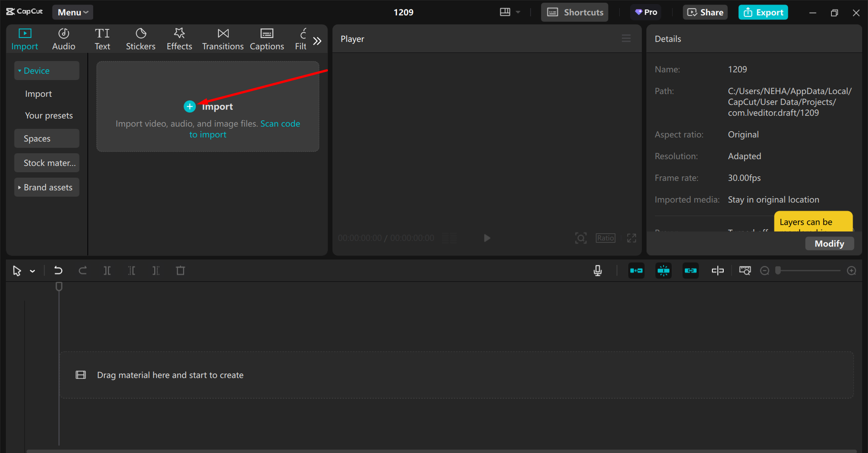The image size is (868, 453).
Task: Click the timecode display in Player
Action: tap(386, 238)
